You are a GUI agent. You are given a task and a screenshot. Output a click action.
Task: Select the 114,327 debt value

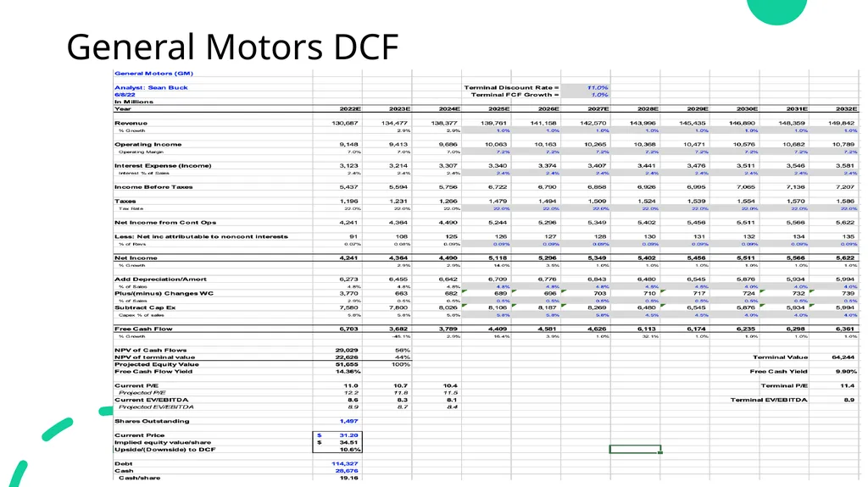pos(345,464)
